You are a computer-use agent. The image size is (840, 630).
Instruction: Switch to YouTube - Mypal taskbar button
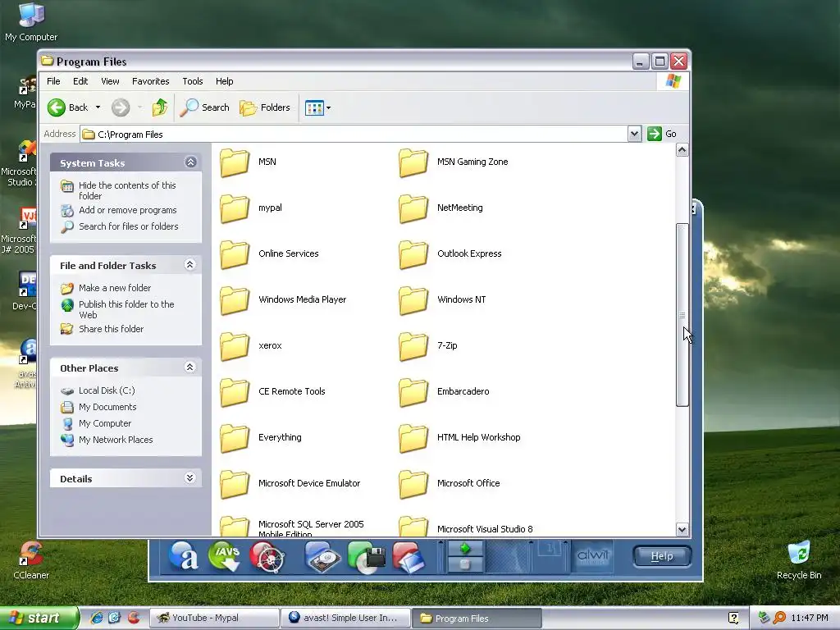214,618
